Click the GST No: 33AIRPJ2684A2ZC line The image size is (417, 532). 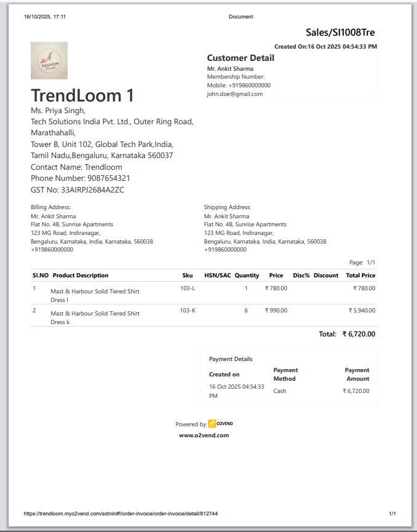[77, 189]
